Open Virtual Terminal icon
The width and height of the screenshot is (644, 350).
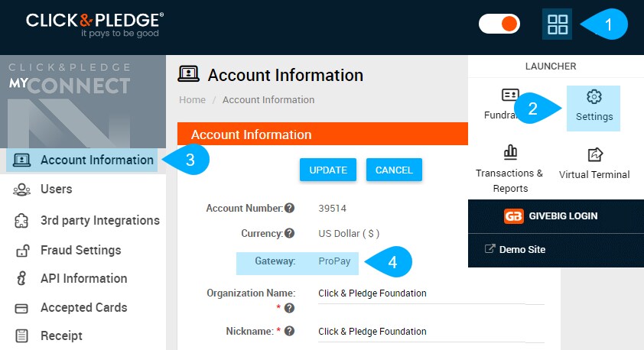coord(595,154)
